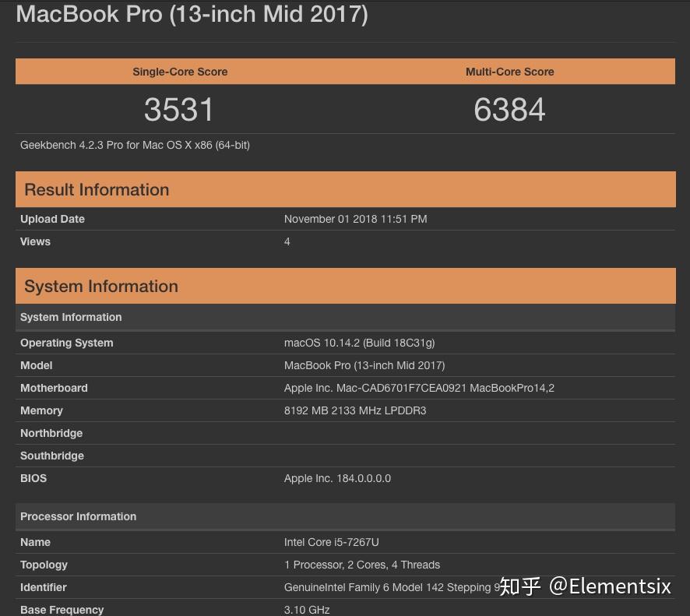Select the Northbridge label
The height and width of the screenshot is (616, 690).
(51, 434)
